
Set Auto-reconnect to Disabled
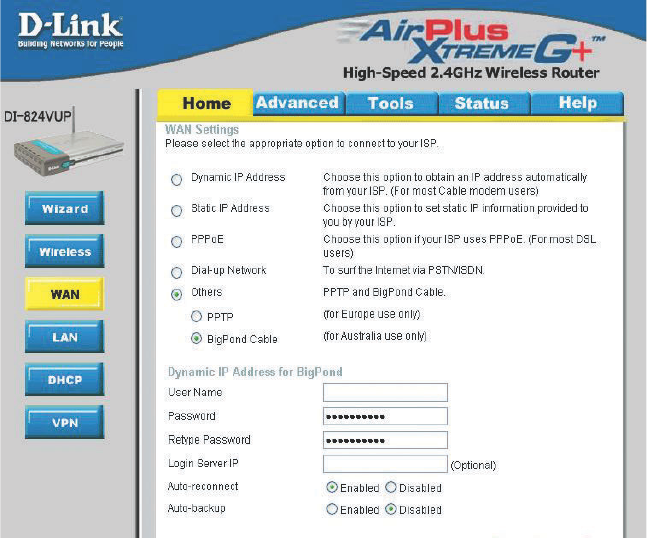pyautogui.click(x=391, y=487)
